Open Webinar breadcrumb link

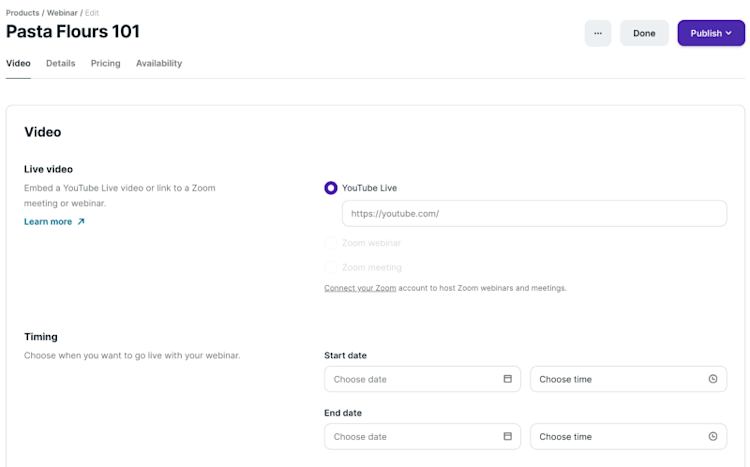63,12
